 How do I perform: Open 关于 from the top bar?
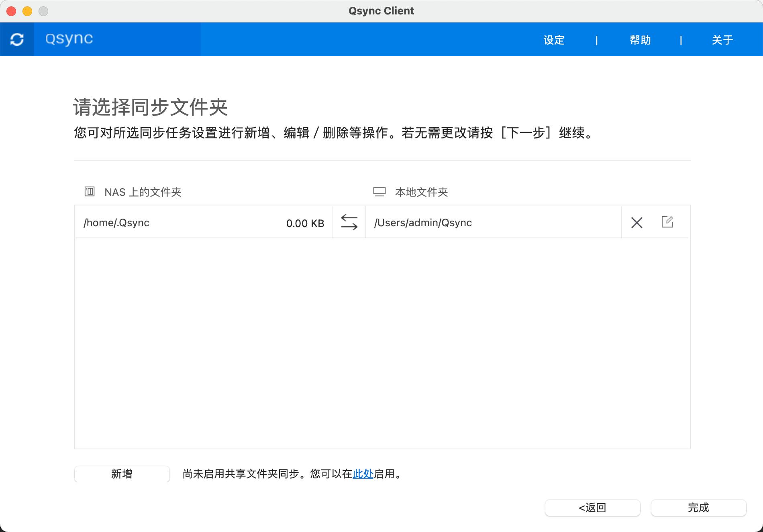tap(722, 40)
